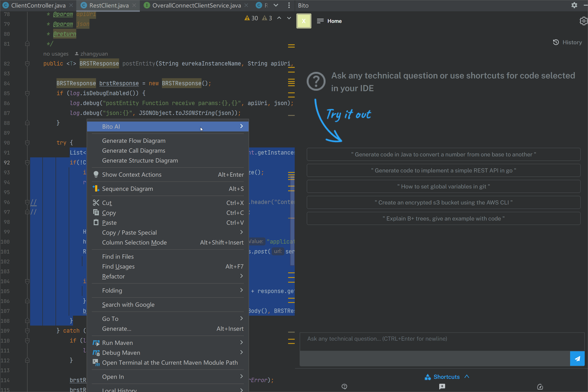Click the Bito Home menu icon

tap(320, 21)
